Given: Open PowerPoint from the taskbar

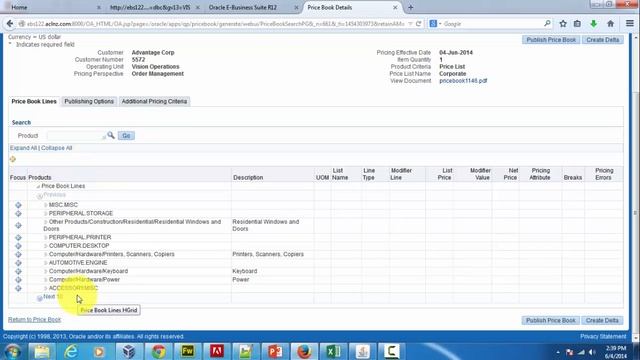Looking at the screenshot, I should tap(275, 351).
